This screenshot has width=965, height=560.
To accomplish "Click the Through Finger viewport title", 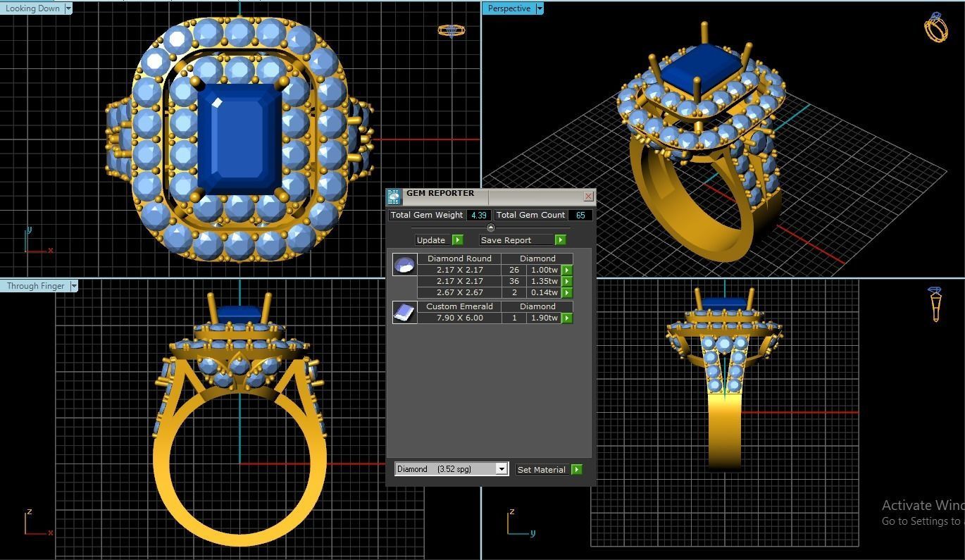I will tap(35, 286).
